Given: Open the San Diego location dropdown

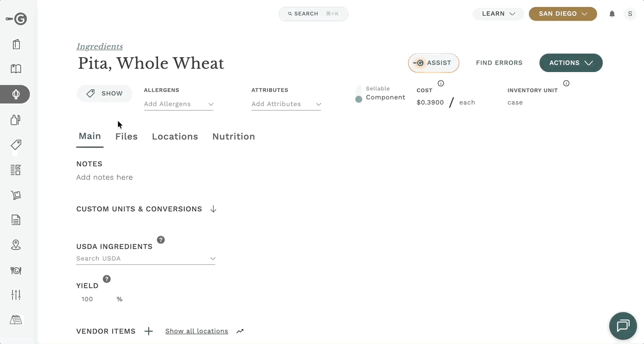Looking at the screenshot, I should tap(563, 14).
